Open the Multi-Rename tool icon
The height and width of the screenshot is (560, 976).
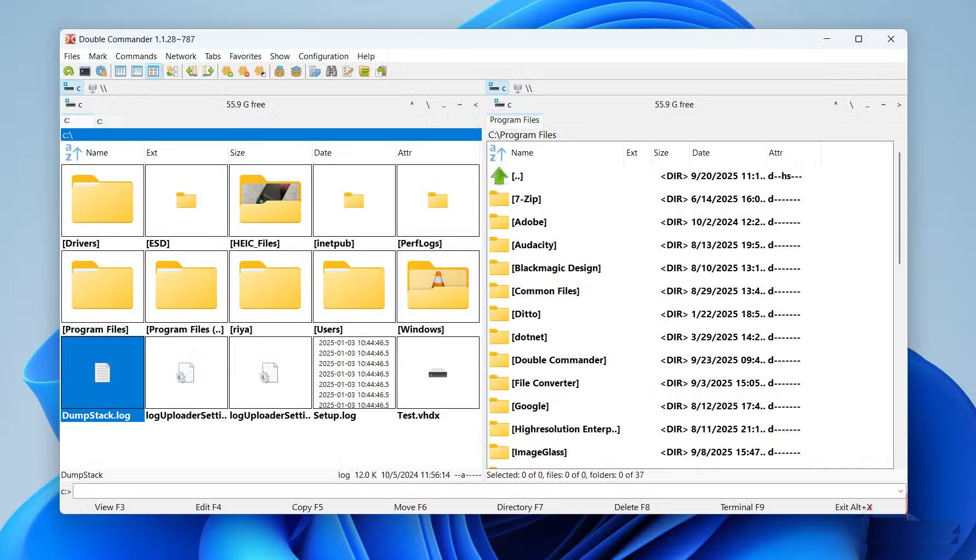pyautogui.click(x=347, y=71)
